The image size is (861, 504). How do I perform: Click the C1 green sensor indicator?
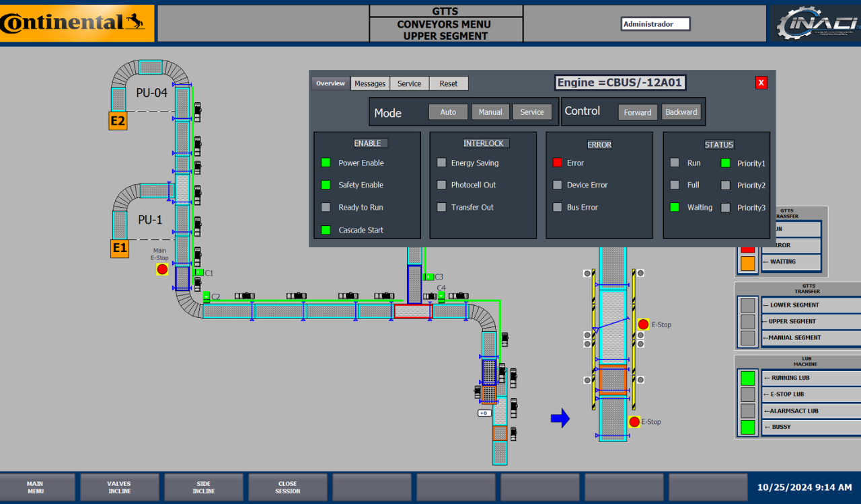coord(200,272)
